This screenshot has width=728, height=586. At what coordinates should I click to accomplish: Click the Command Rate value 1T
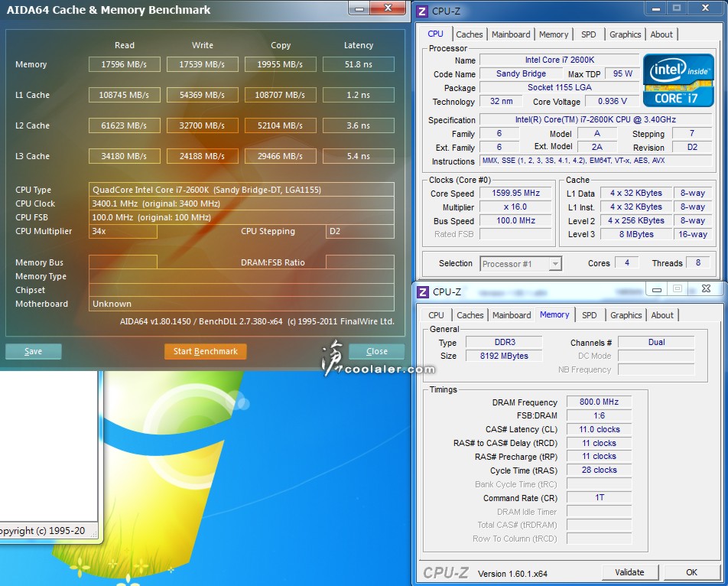click(599, 498)
